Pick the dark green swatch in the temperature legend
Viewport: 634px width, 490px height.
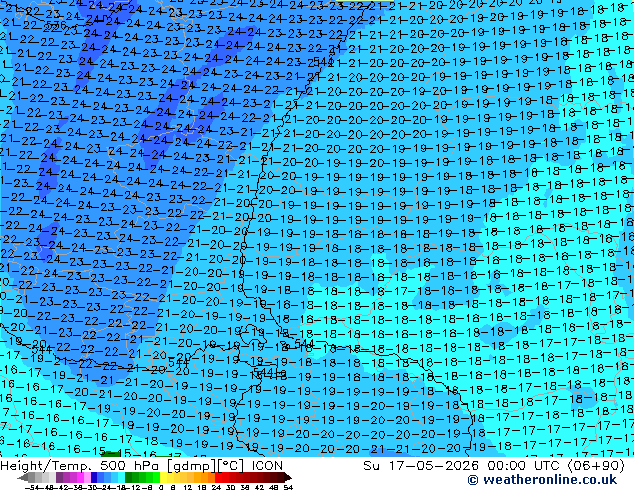tap(129, 477)
